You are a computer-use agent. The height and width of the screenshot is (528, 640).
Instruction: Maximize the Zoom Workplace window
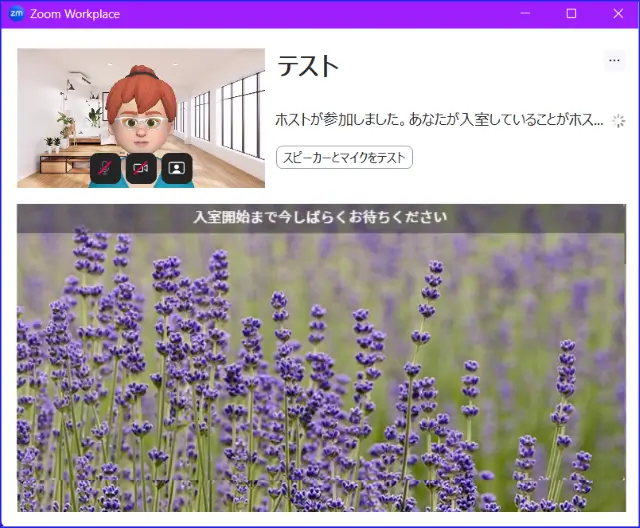pos(571,13)
